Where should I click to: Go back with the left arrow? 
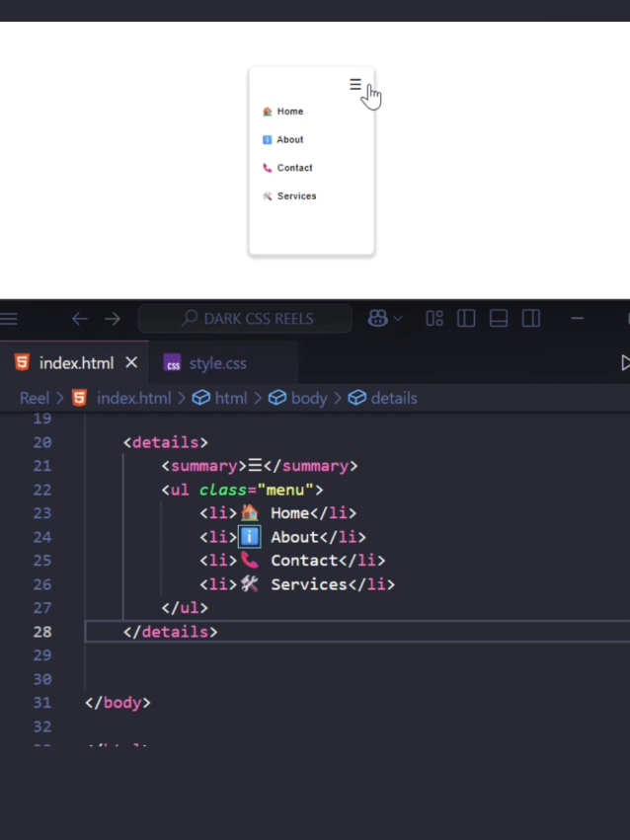(80, 319)
